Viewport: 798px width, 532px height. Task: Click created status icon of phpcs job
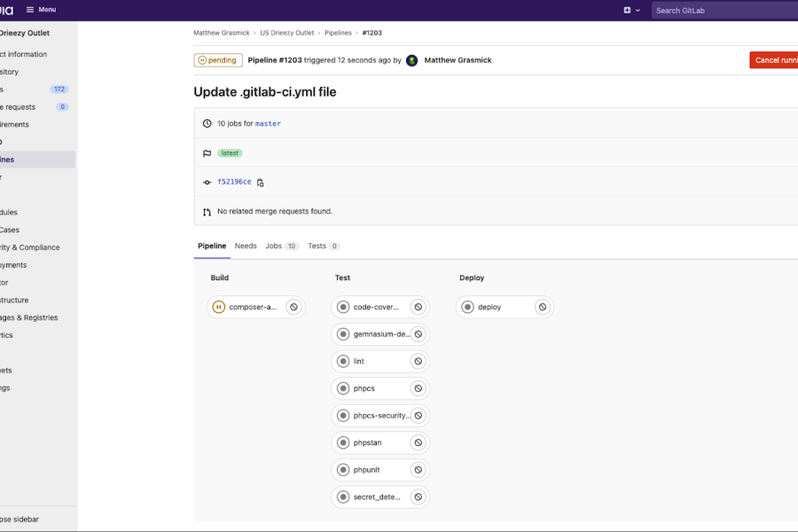click(343, 388)
